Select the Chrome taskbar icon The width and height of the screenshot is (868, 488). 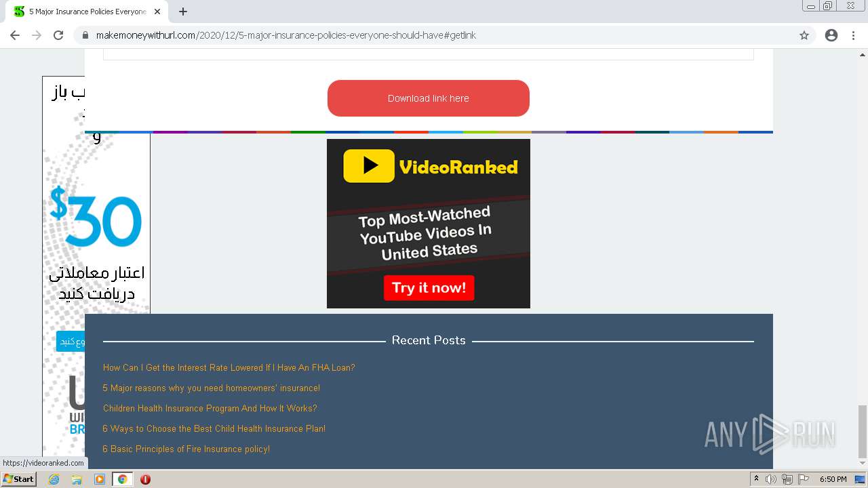click(x=123, y=479)
